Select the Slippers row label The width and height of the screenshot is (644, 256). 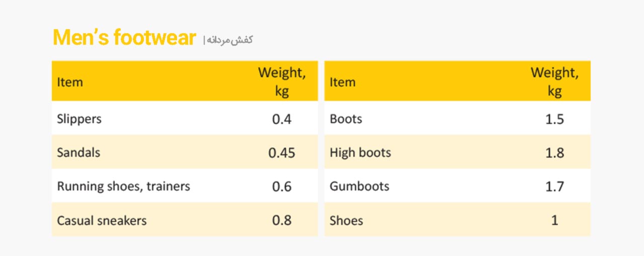tap(79, 119)
